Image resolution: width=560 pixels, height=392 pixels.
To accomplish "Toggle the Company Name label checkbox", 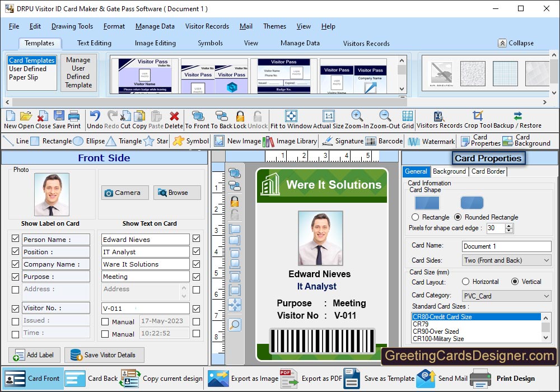I will pos(15,264).
